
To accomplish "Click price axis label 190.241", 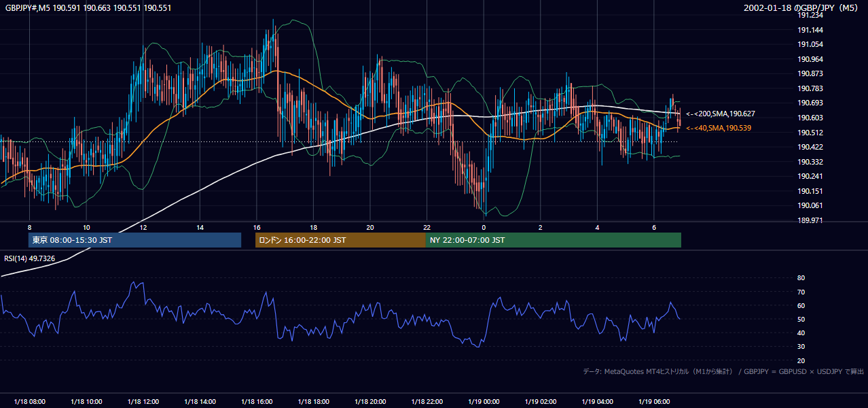I will pos(810,176).
